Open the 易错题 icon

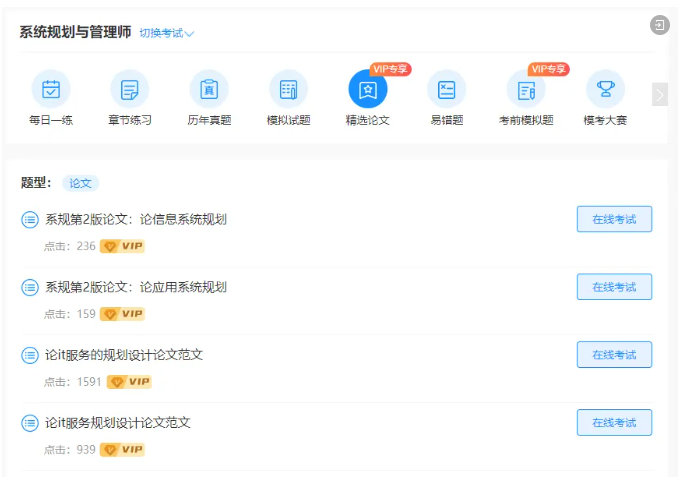tap(447, 90)
